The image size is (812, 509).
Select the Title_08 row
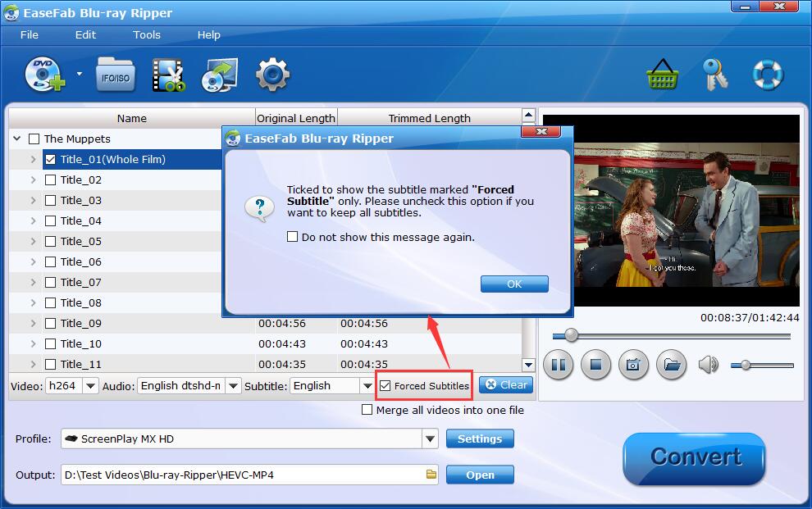coord(116,302)
